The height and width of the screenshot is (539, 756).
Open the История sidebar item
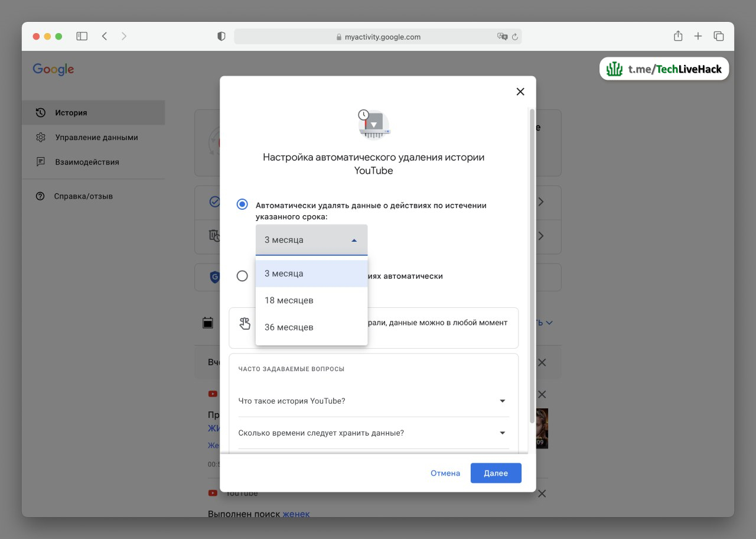93,112
